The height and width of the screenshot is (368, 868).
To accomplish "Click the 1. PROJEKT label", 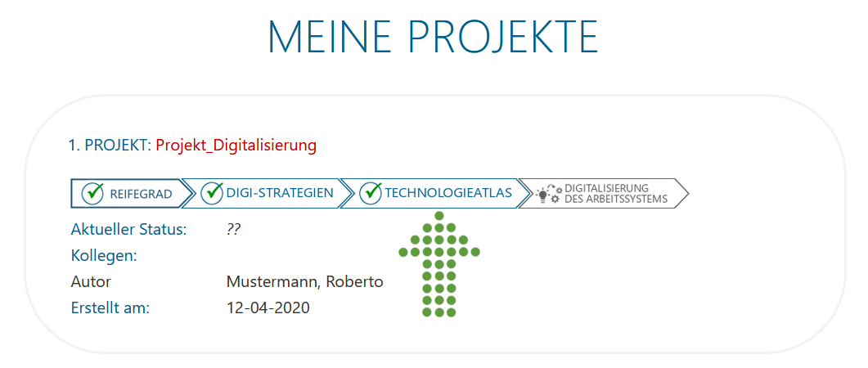I will [110, 146].
